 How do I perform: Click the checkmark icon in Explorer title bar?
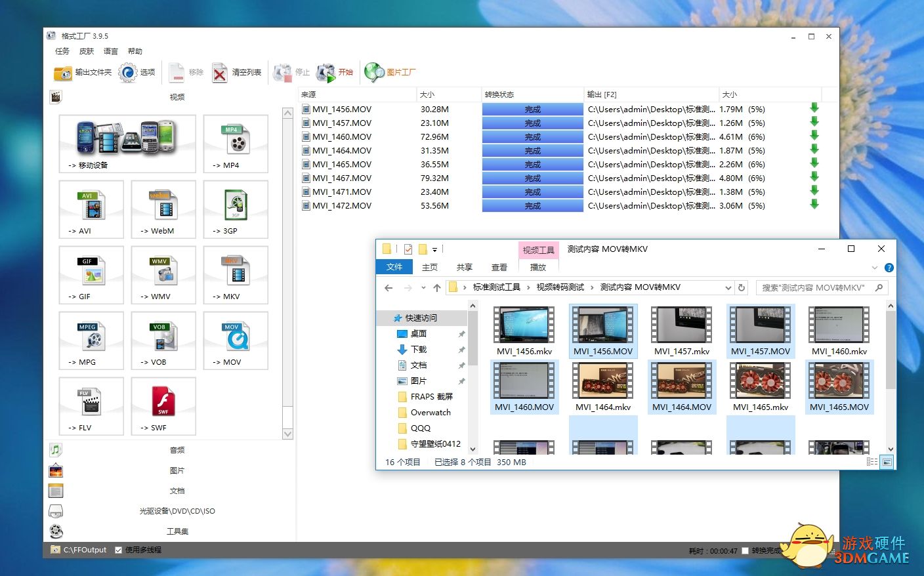[x=408, y=249]
